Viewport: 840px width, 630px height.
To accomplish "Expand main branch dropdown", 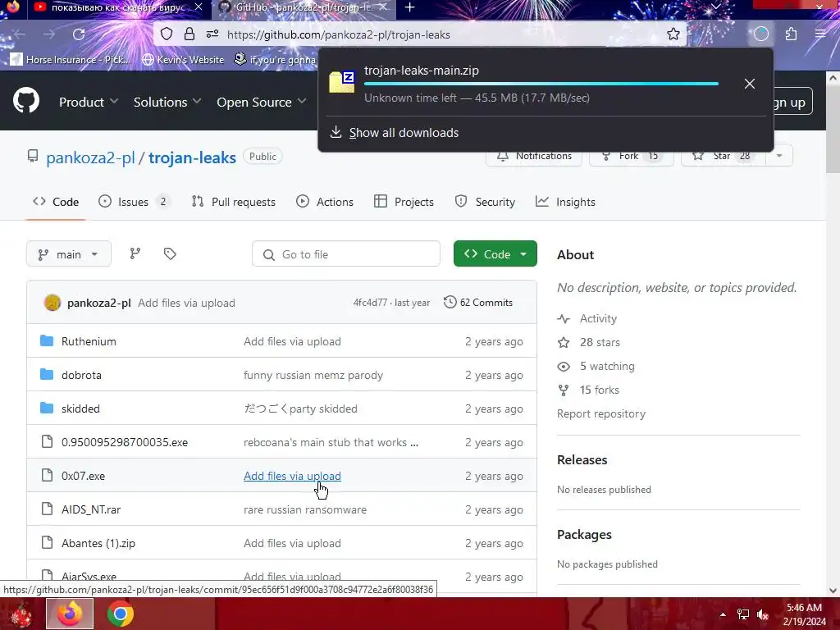I will 69,254.
